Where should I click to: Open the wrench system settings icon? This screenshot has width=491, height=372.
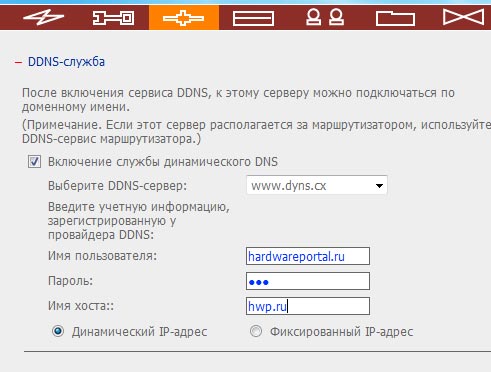pyautogui.click(x=113, y=18)
